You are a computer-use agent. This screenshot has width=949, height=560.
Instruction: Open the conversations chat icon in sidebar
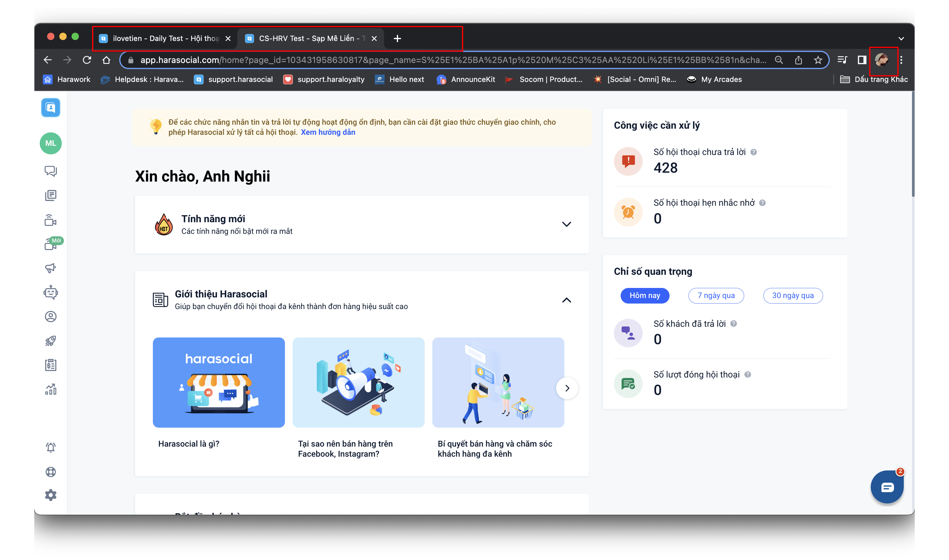click(50, 171)
